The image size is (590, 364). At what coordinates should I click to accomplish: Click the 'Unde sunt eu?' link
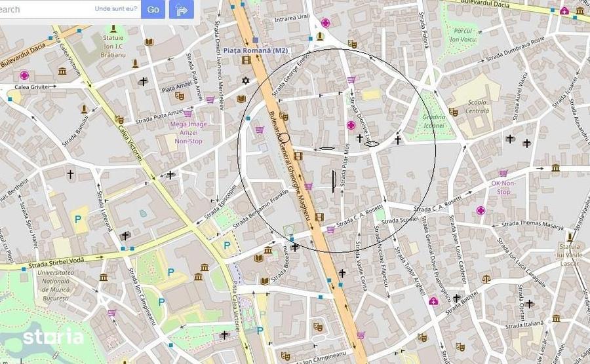tap(116, 9)
